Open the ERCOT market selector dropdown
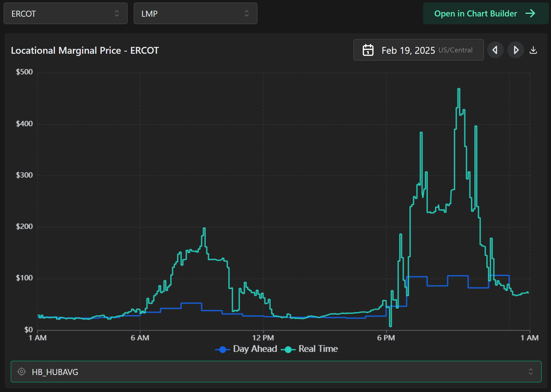The width and height of the screenshot is (551, 392). coord(65,13)
